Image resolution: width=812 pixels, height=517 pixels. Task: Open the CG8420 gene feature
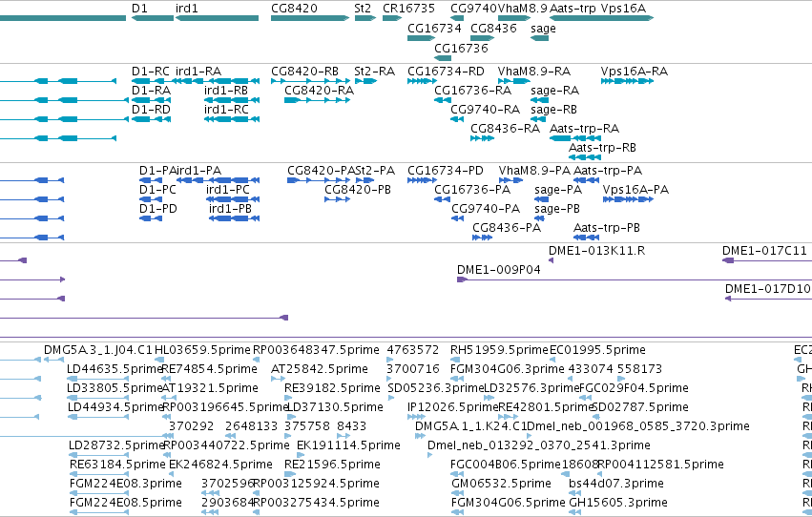pos(310,18)
